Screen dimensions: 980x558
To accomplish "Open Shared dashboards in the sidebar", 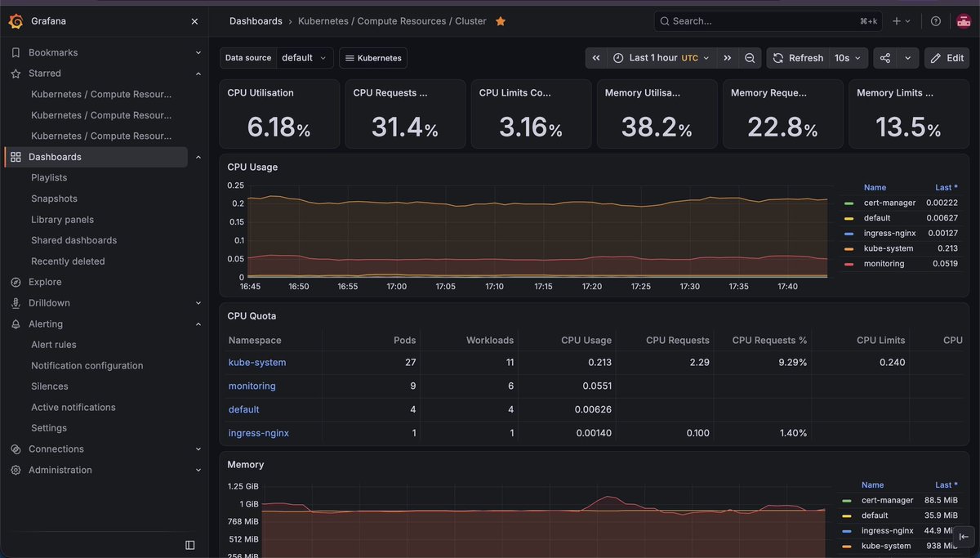I will 73,240.
